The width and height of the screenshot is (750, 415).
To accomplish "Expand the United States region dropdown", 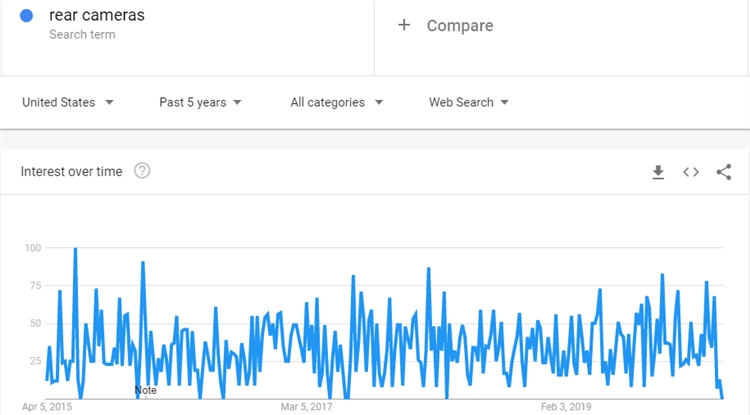I will [67, 102].
